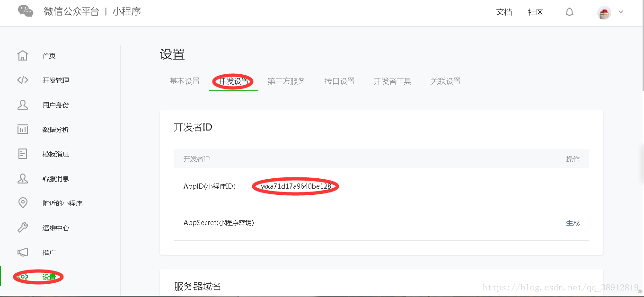Screen dimensions: 644x297
Task: Open 客服消息 in sidebar
Action: click(x=56, y=179)
